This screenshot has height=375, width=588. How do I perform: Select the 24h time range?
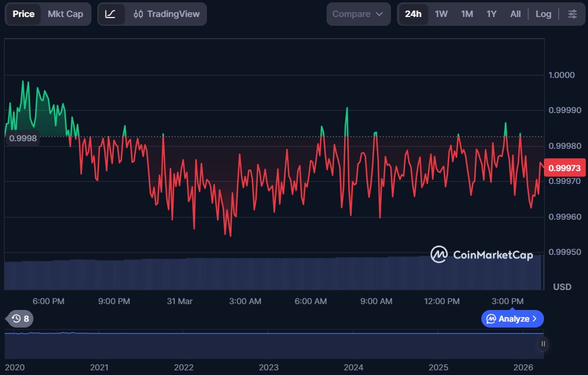(x=413, y=14)
